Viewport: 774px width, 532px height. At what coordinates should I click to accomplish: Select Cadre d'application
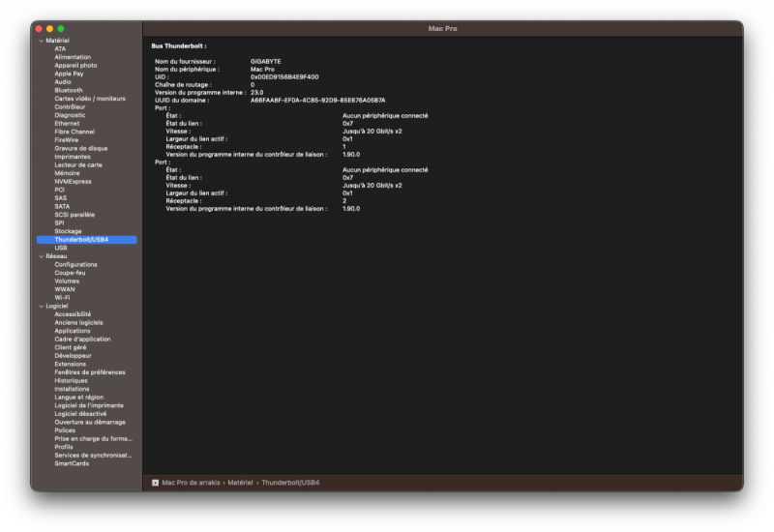pos(82,340)
